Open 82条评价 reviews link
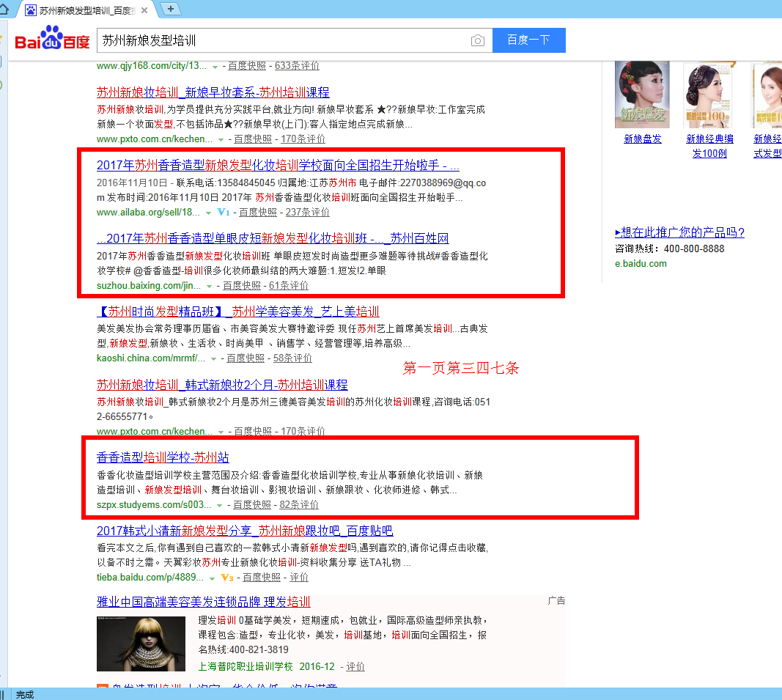The height and width of the screenshot is (700, 782). [x=299, y=505]
